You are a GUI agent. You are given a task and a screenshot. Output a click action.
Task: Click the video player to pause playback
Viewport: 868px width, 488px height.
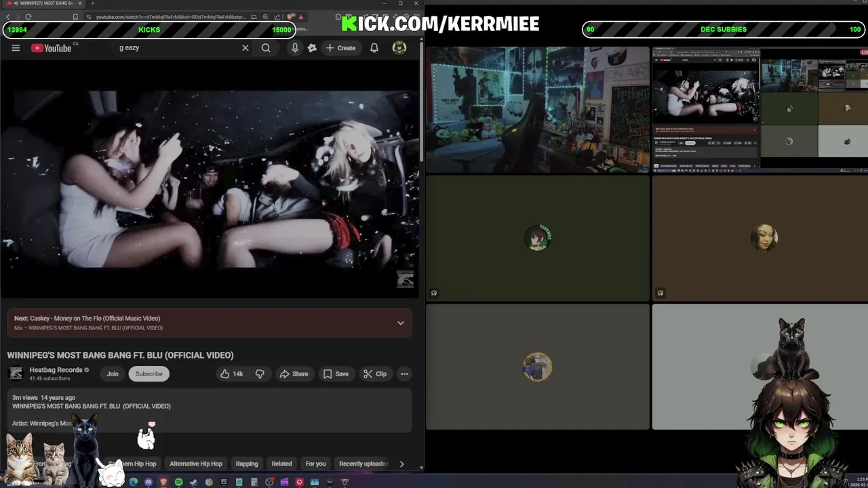(210, 180)
